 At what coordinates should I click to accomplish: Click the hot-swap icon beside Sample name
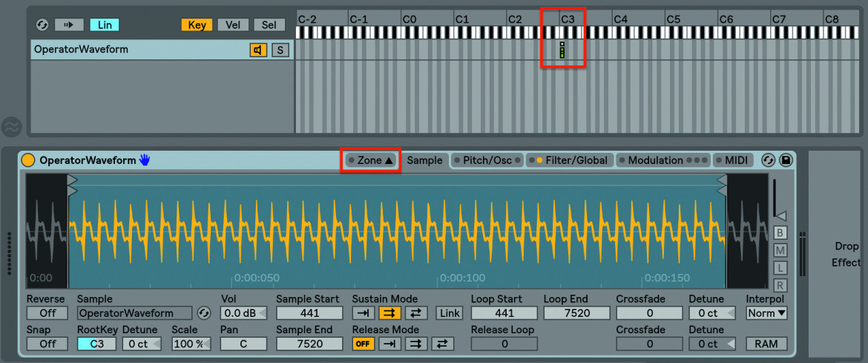coord(204,313)
